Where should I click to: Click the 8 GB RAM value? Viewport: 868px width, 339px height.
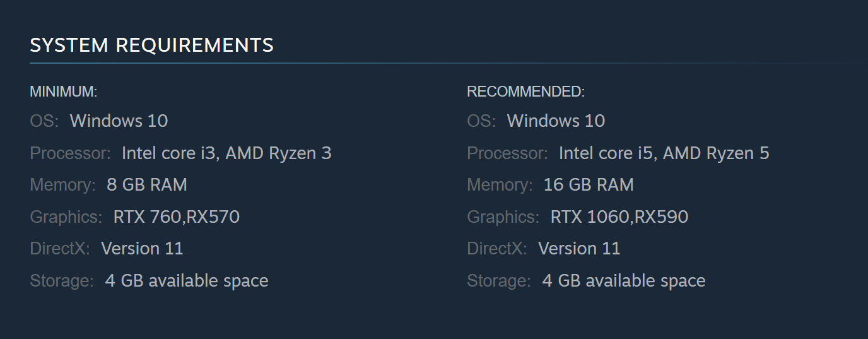147,185
